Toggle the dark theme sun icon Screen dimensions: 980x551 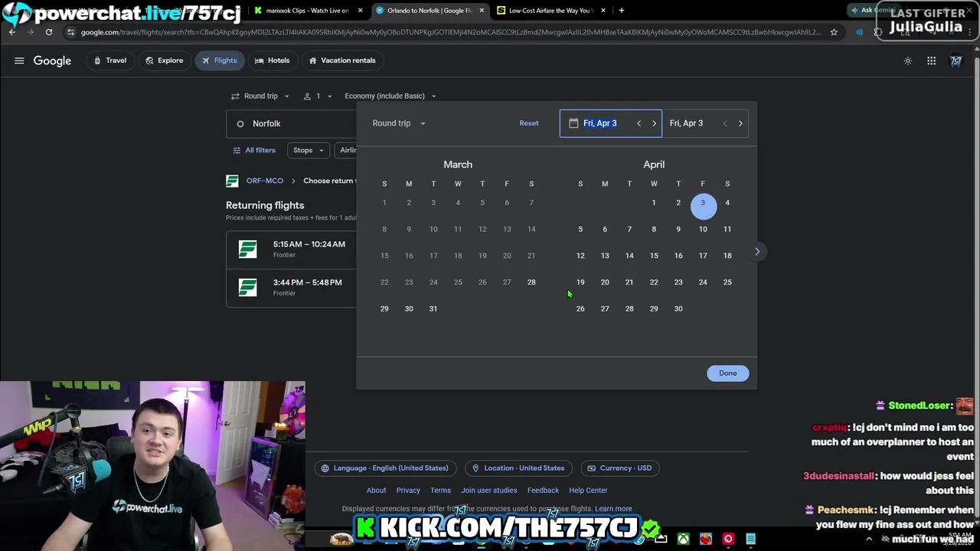point(908,60)
